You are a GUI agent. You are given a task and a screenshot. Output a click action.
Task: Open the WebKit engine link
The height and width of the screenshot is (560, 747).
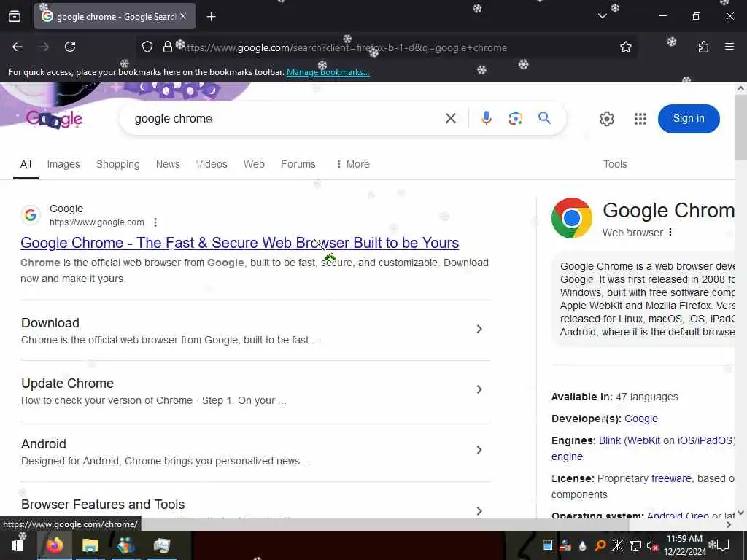(x=643, y=440)
